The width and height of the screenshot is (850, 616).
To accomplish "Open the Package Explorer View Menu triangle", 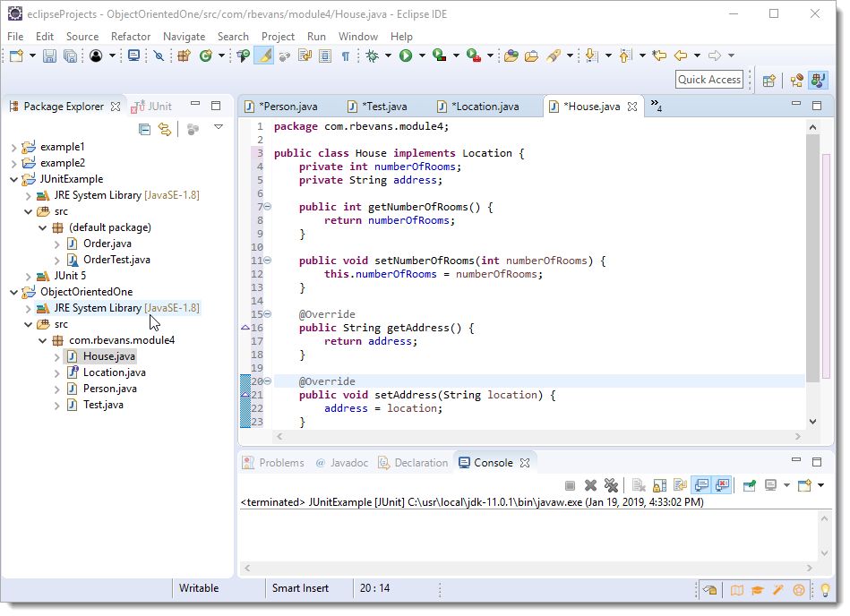I will tap(219, 127).
